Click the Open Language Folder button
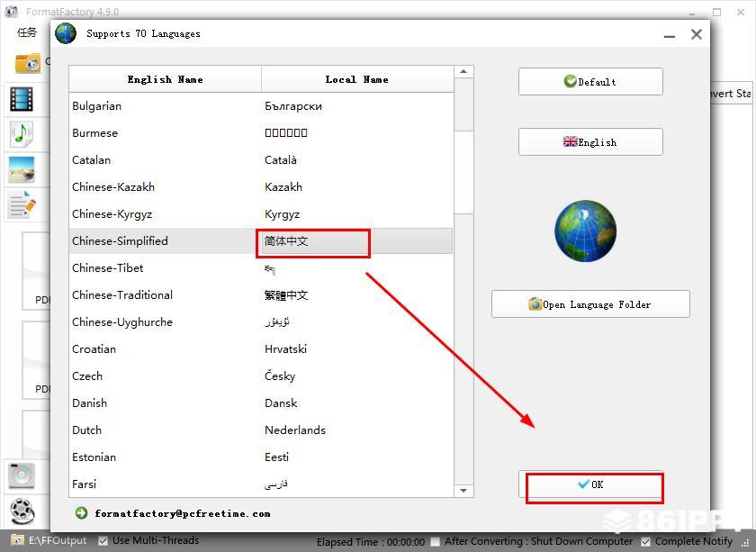The image size is (756, 552). click(x=590, y=304)
